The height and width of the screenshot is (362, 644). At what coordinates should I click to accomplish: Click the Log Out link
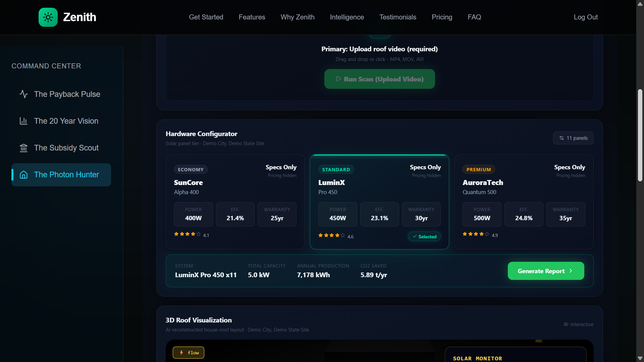pyautogui.click(x=585, y=17)
